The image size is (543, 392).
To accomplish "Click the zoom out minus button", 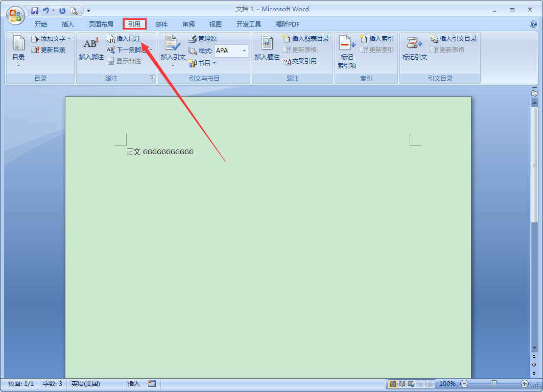I will 464,384.
